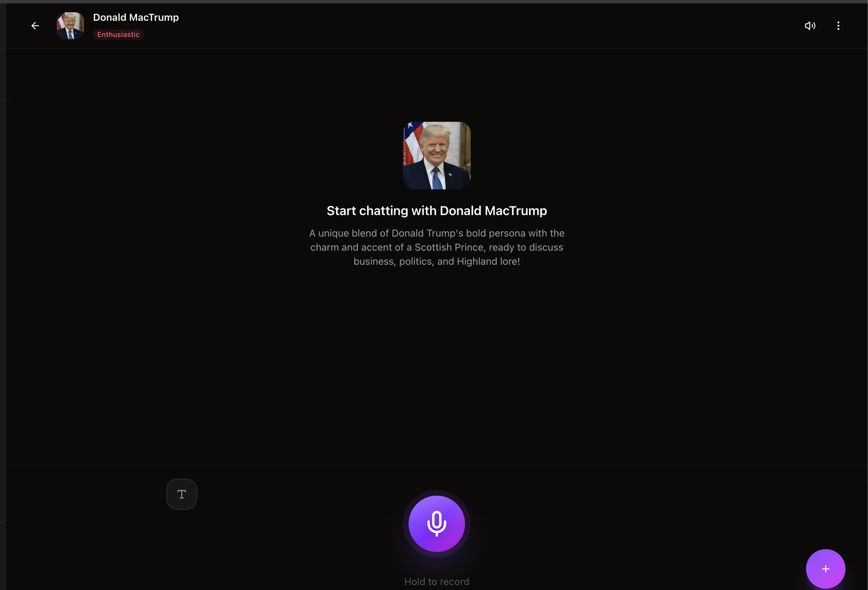This screenshot has height=590, width=868.
Task: Click the Hold to record label
Action: click(x=436, y=582)
